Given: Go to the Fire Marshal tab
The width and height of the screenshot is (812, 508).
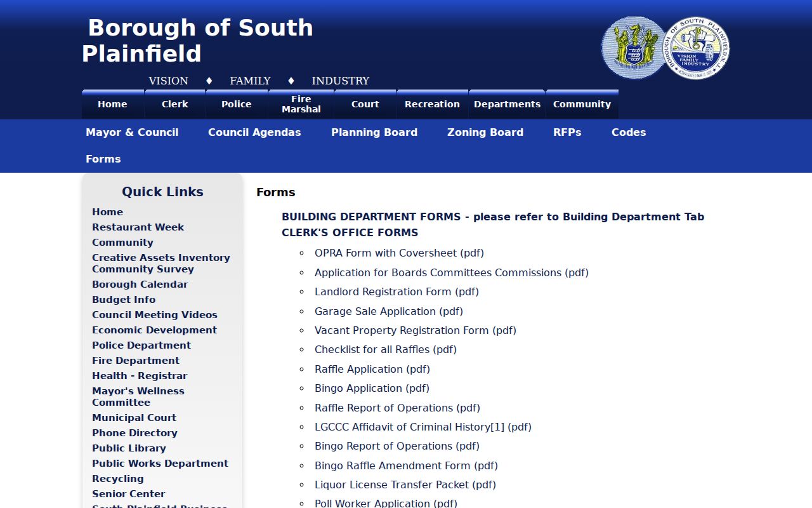Looking at the screenshot, I should (x=301, y=104).
